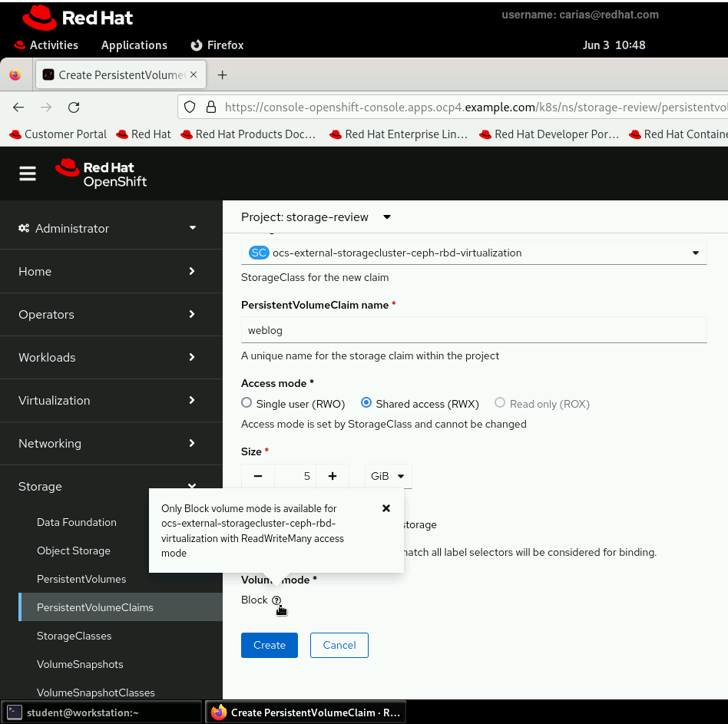This screenshot has width=728, height=724.
Task: Click the browser back arrow
Action: [18, 107]
